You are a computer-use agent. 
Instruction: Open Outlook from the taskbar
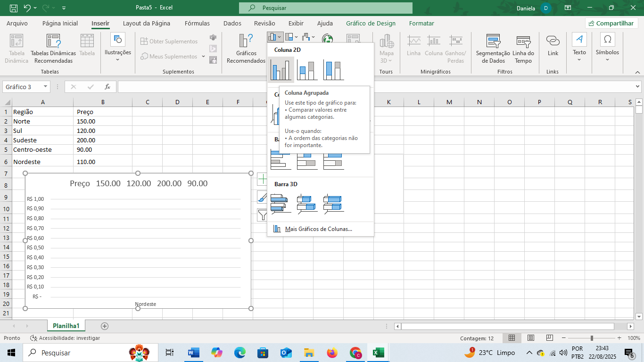point(286,353)
